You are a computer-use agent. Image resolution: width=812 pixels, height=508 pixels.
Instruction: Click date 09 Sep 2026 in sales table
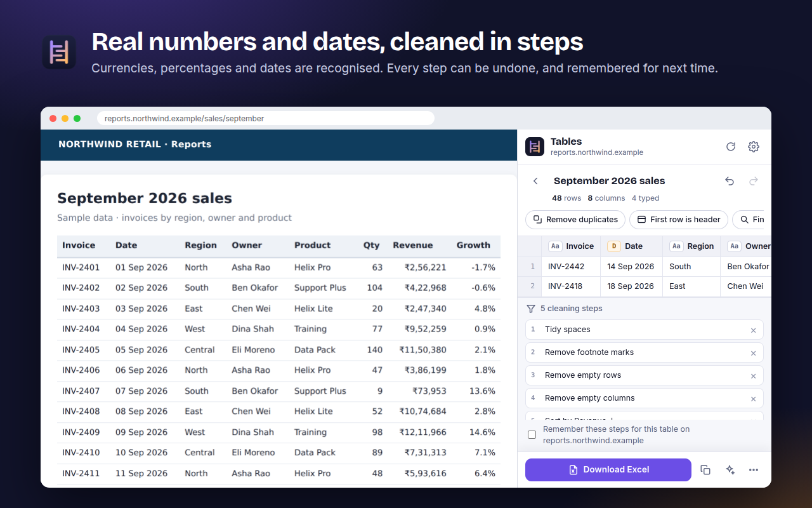click(141, 432)
